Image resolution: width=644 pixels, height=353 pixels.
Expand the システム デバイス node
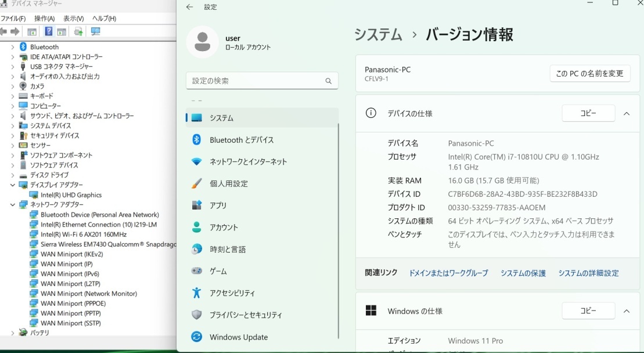(12, 125)
